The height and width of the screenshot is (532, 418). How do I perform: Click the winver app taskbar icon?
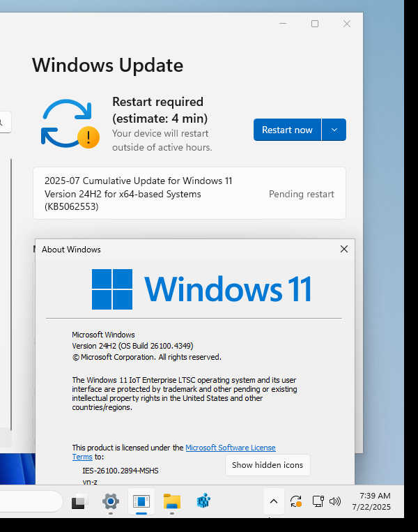(x=141, y=501)
